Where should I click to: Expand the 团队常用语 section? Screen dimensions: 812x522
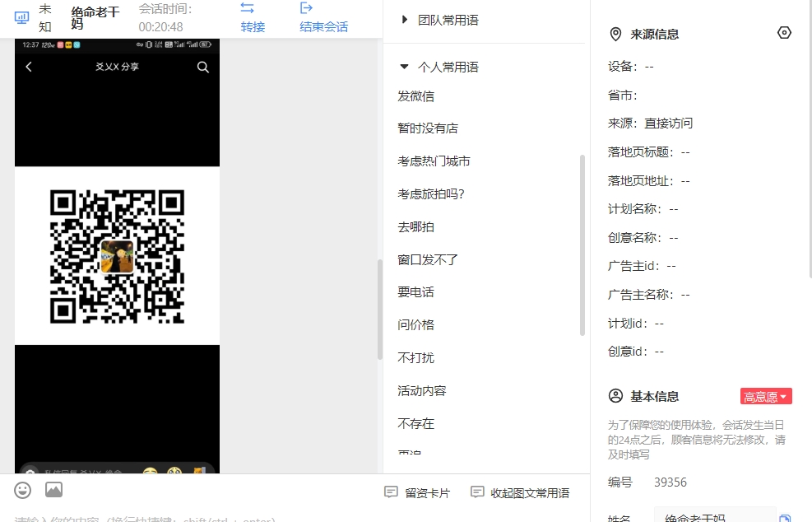pyautogui.click(x=441, y=21)
